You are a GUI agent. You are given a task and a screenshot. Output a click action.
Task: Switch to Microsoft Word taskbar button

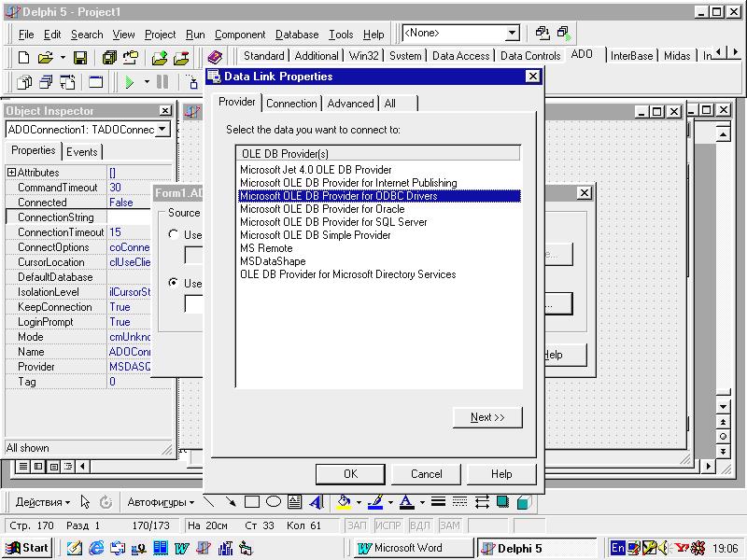(x=413, y=548)
